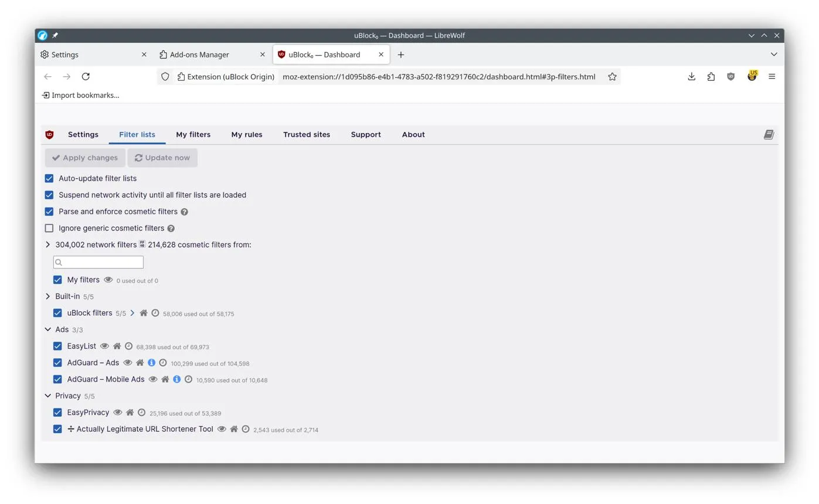Open EasyList home page icon

click(117, 346)
